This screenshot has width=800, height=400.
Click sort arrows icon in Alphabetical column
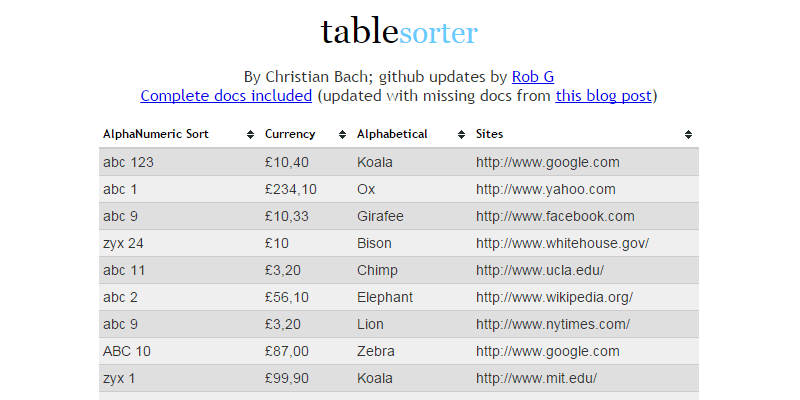tap(461, 135)
